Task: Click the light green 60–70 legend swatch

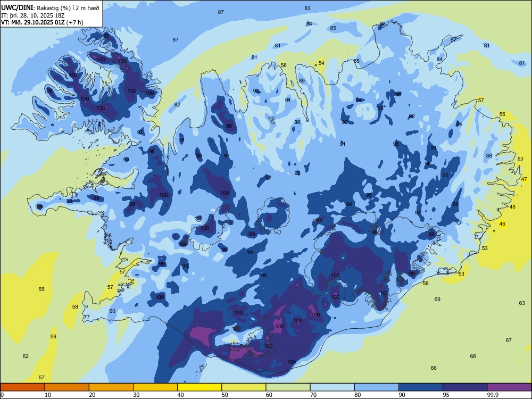Action: (288, 387)
